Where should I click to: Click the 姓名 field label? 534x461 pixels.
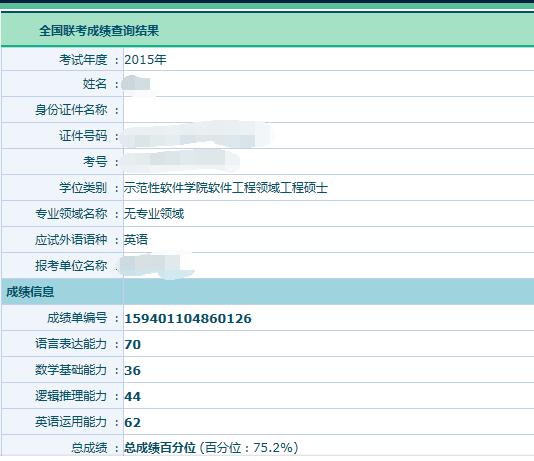pyautogui.click(x=95, y=84)
